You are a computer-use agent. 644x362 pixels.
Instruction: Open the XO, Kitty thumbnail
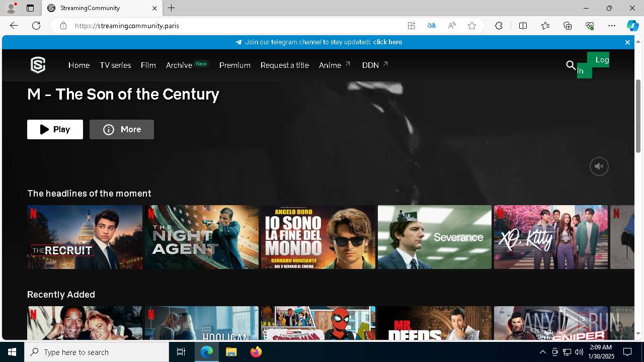point(551,237)
